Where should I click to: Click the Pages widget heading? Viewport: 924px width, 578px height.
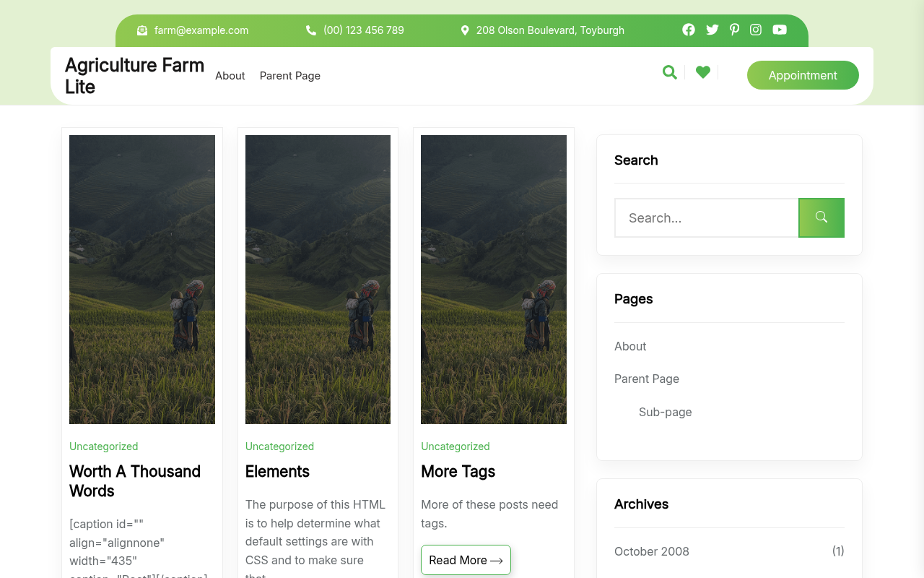point(634,299)
